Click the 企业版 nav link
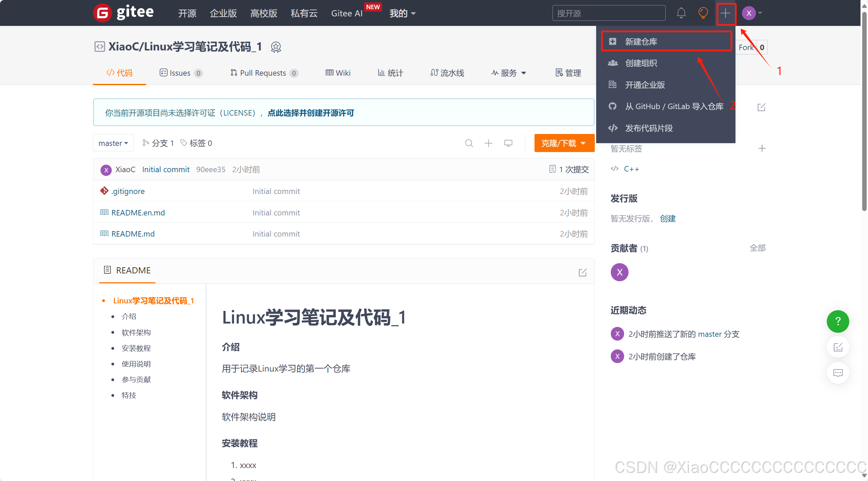 tap(223, 13)
